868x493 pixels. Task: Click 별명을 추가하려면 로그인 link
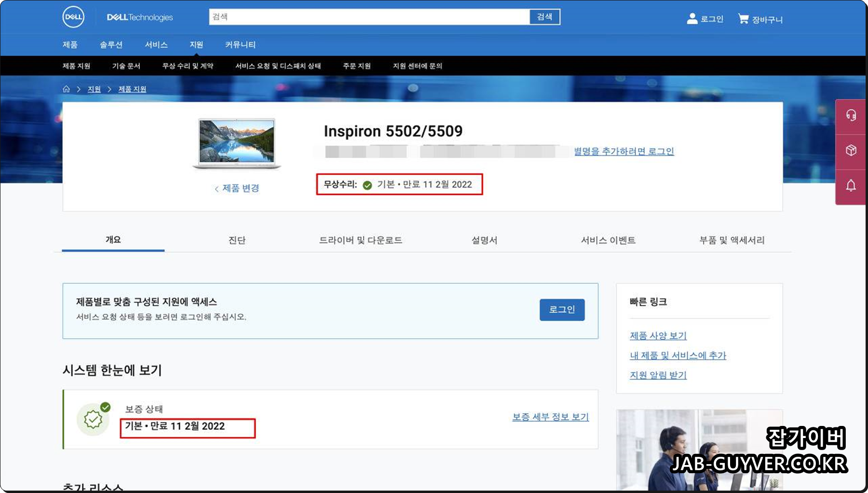pyautogui.click(x=624, y=151)
